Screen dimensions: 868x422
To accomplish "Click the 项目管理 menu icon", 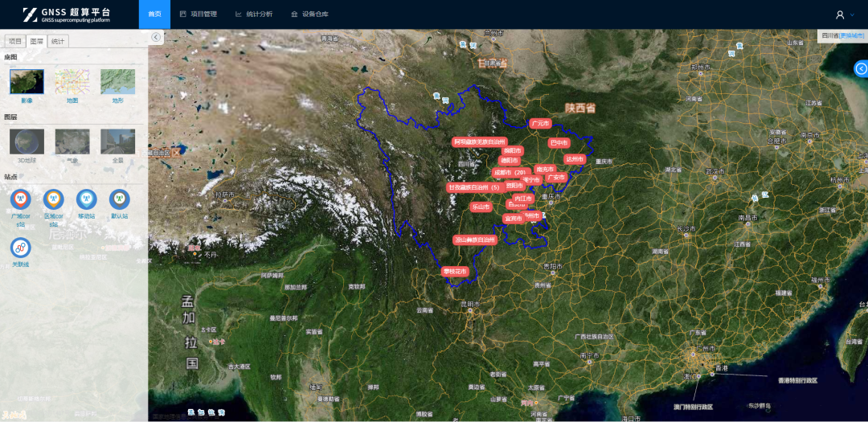I will 183,14.
